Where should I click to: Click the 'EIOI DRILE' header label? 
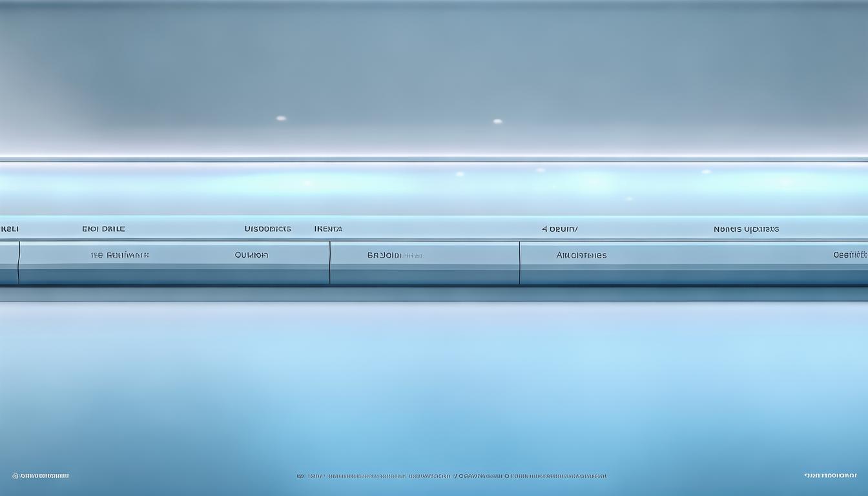tap(103, 229)
